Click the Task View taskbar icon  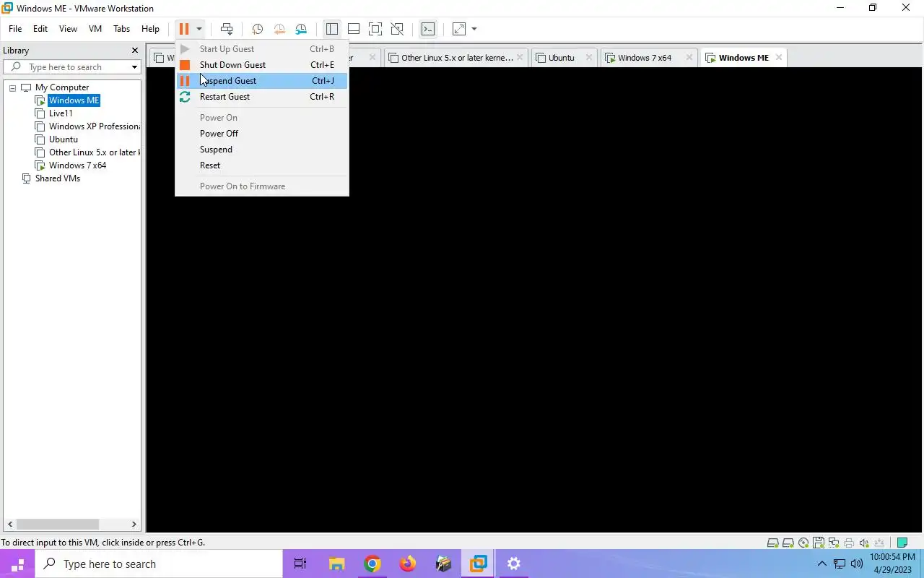click(x=300, y=564)
